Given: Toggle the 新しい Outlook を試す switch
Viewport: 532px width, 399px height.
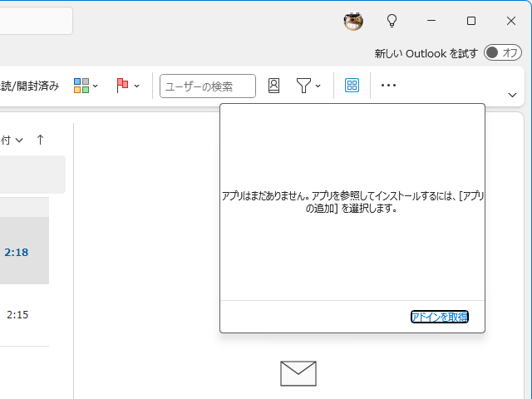Looking at the screenshot, I should [502, 52].
